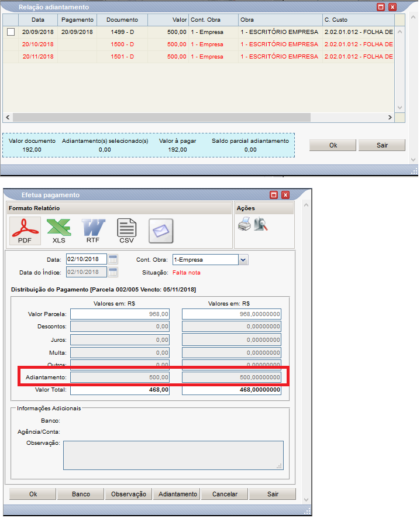This screenshot has height=518, width=420.
Task: Choose RTF report format icon
Action: coord(93,231)
